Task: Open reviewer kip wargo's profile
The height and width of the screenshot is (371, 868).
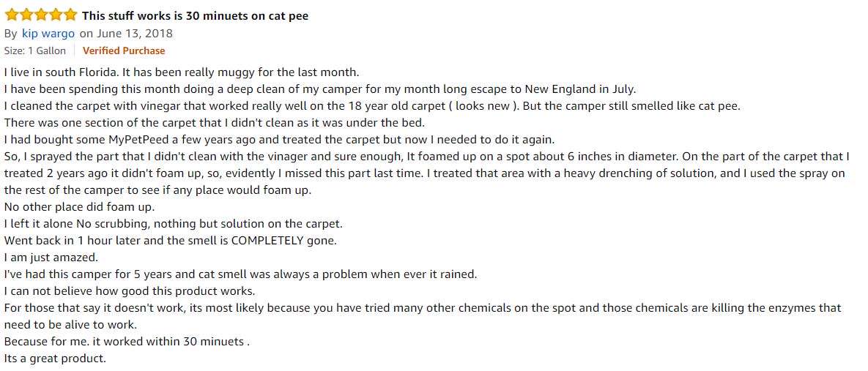Action: 48,34
